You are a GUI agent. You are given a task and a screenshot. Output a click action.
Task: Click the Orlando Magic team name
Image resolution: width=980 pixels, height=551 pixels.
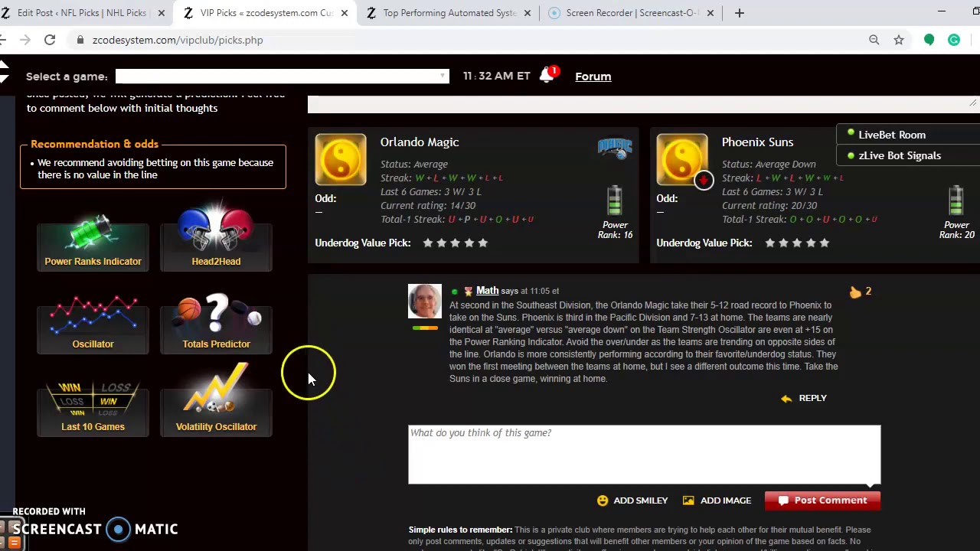(420, 142)
